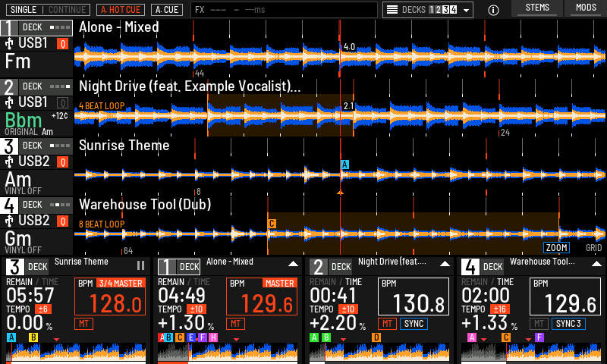This screenshot has width=607, height=364.
Task: Click the 8 BEAT LOOP label
Action: click(102, 224)
